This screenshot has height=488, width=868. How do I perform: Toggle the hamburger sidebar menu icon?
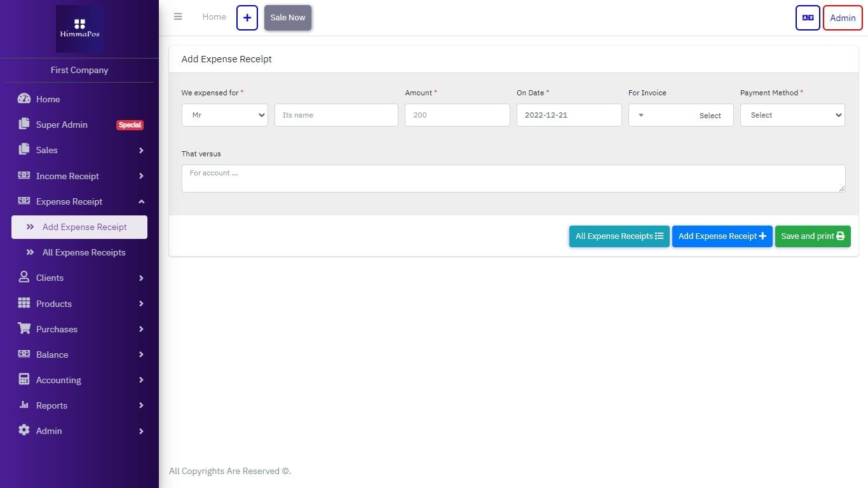[x=178, y=17]
